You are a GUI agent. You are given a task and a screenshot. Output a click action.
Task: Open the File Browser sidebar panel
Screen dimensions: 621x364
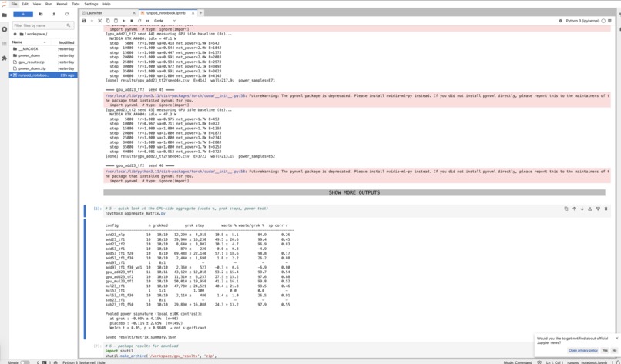pos(5,15)
